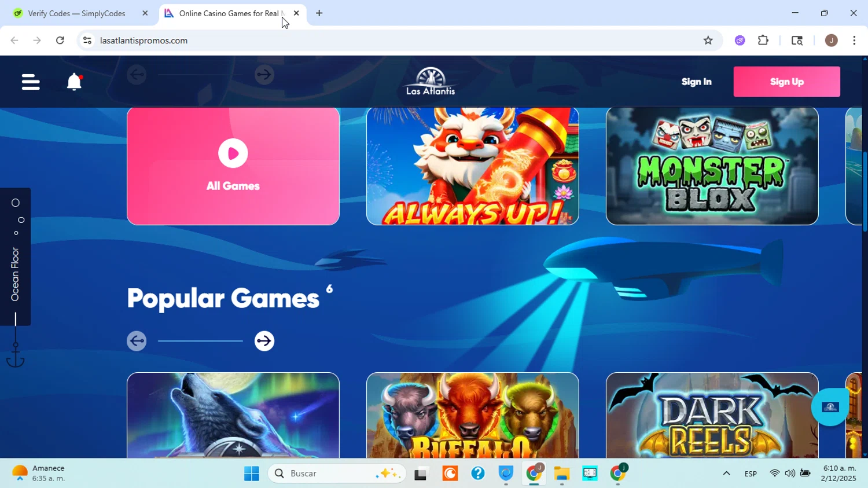Open the help question mark app
This screenshot has width=868, height=488.
[x=478, y=474]
